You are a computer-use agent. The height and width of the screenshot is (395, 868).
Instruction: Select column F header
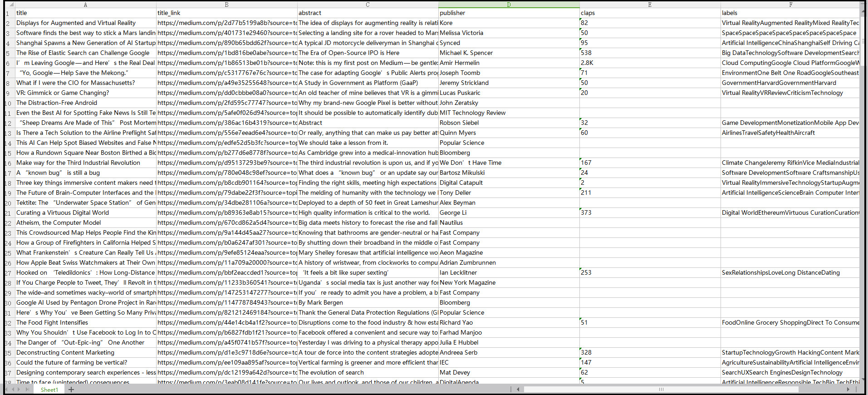point(790,5)
